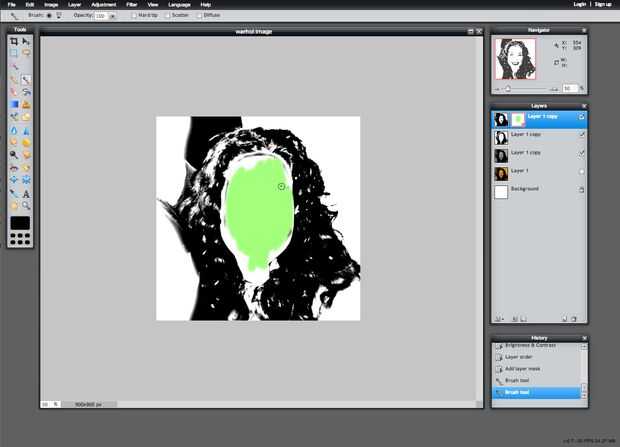Click the Sign up link
Viewport: 620px width, 447px height.
[x=603, y=4]
